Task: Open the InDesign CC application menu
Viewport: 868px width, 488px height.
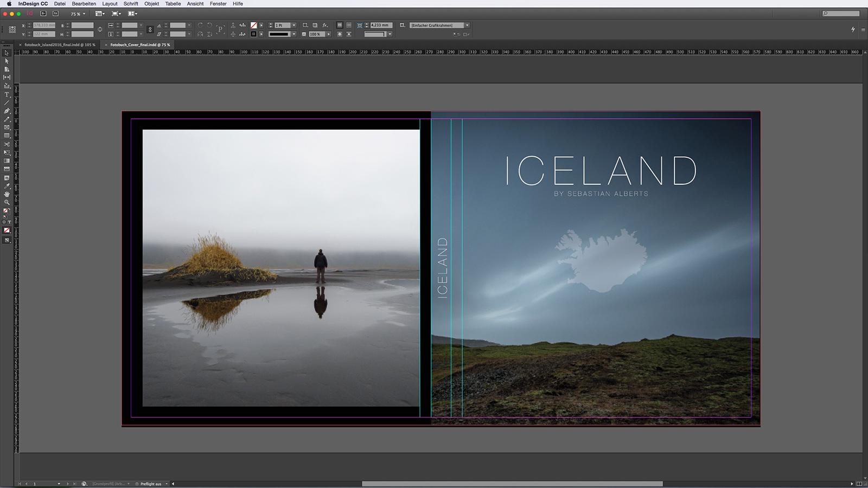Action: click(x=33, y=4)
